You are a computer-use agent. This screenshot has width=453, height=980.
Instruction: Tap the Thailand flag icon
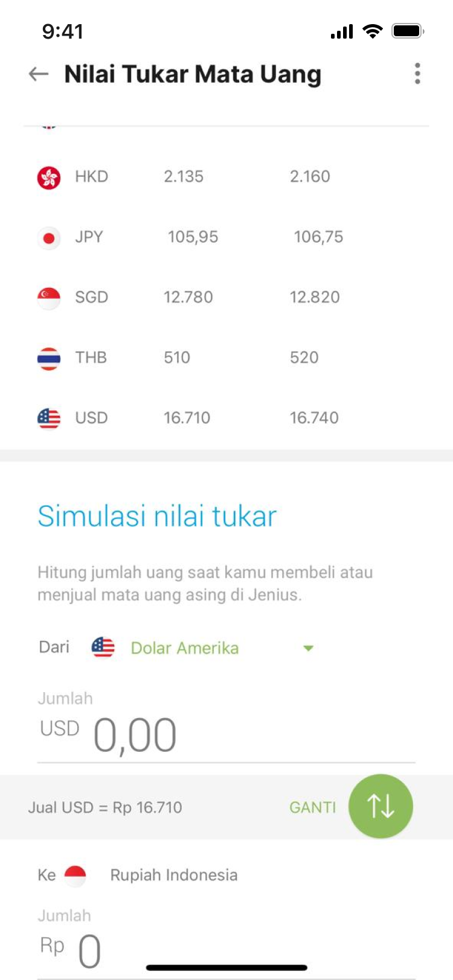(49, 358)
